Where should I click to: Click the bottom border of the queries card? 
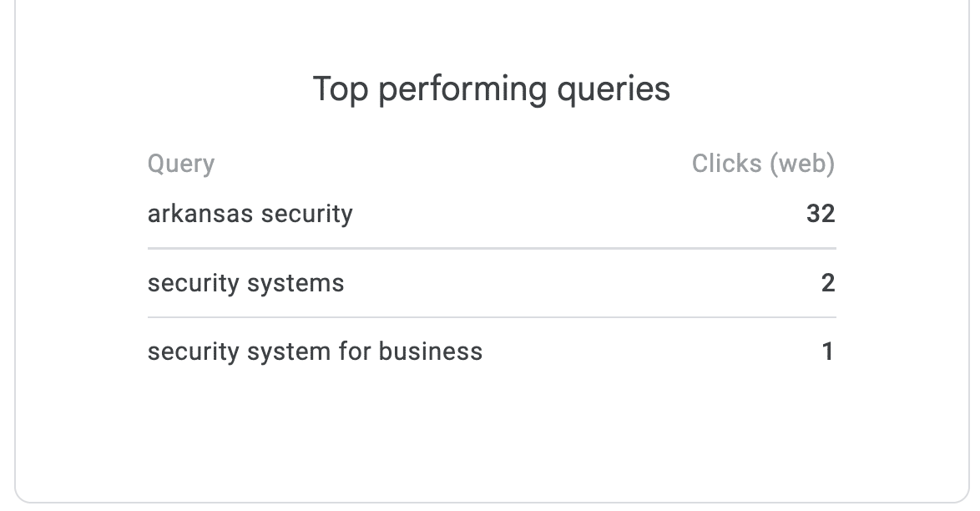point(491,503)
